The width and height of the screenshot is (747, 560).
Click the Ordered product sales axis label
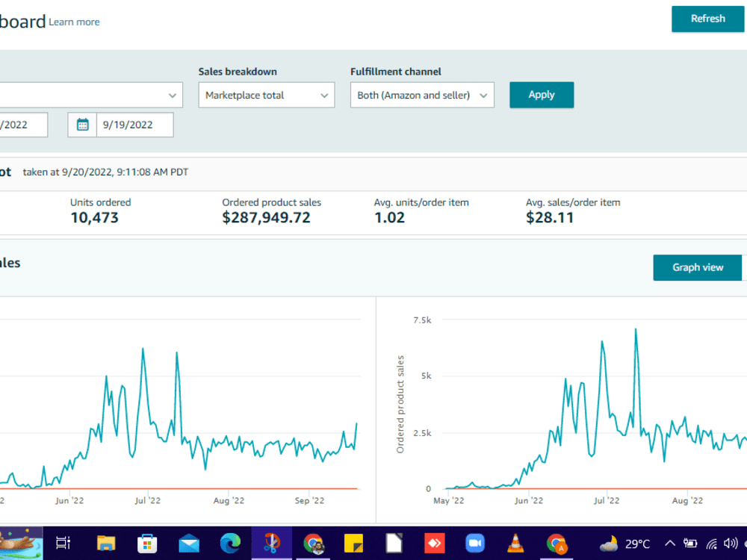click(x=400, y=404)
